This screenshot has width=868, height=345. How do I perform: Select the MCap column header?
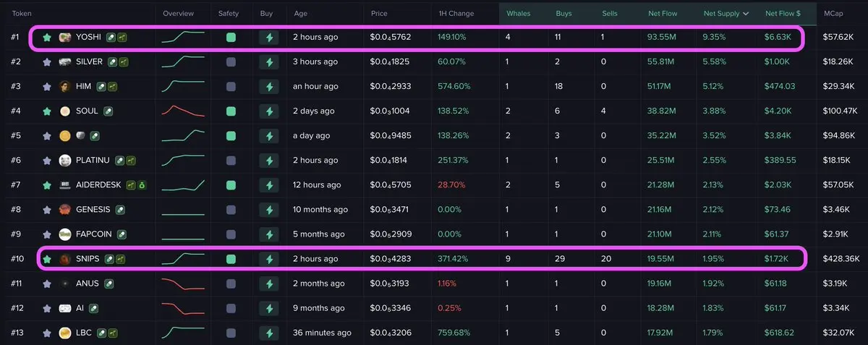833,14
